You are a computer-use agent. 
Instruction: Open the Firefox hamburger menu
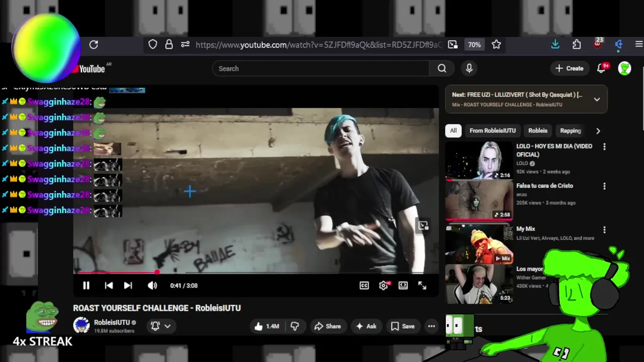pos(639,45)
